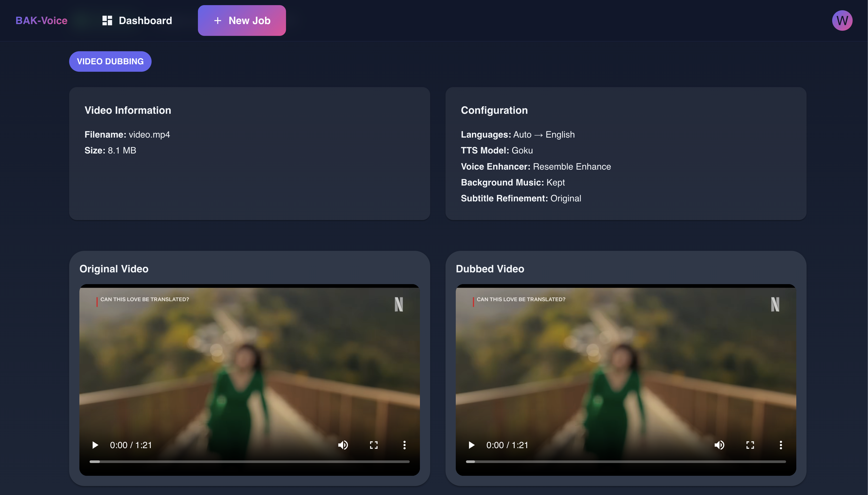868x495 pixels.
Task: Seek on the Dubbed Video progress bar
Action: coord(626,461)
